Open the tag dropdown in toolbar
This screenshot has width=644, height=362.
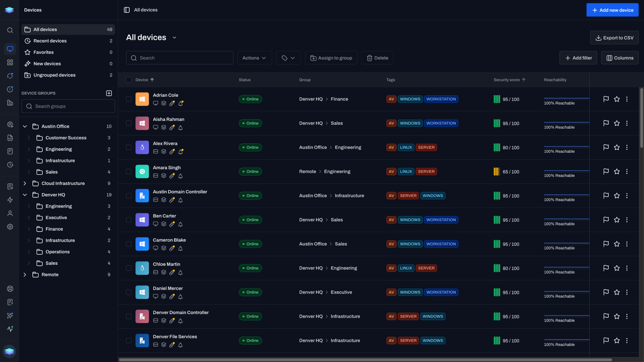(288, 58)
